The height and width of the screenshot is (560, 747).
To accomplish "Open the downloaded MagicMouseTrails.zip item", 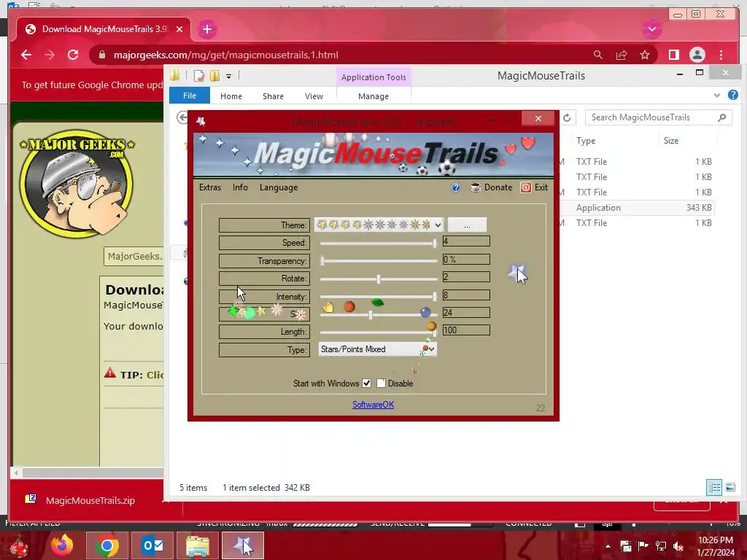I will [90, 500].
